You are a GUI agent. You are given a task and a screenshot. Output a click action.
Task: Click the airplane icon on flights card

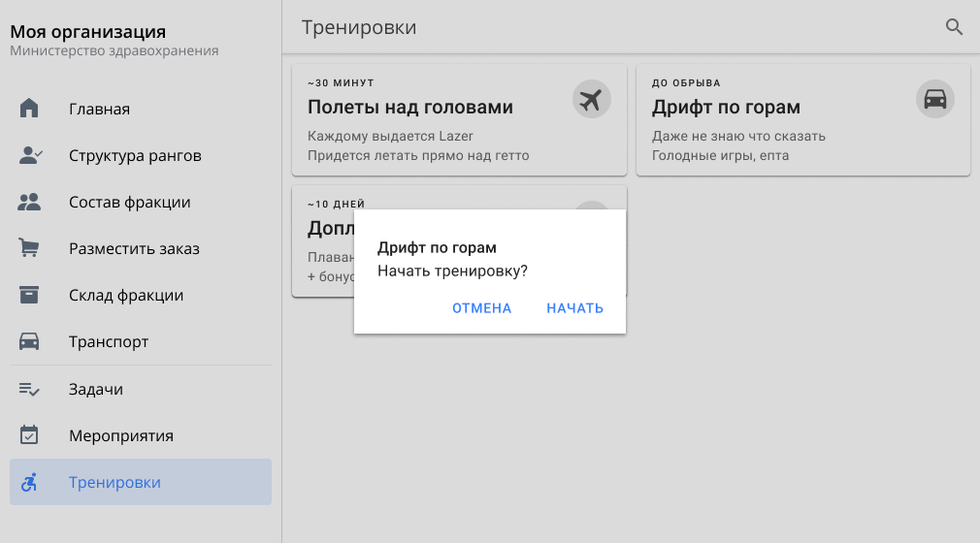[592, 99]
